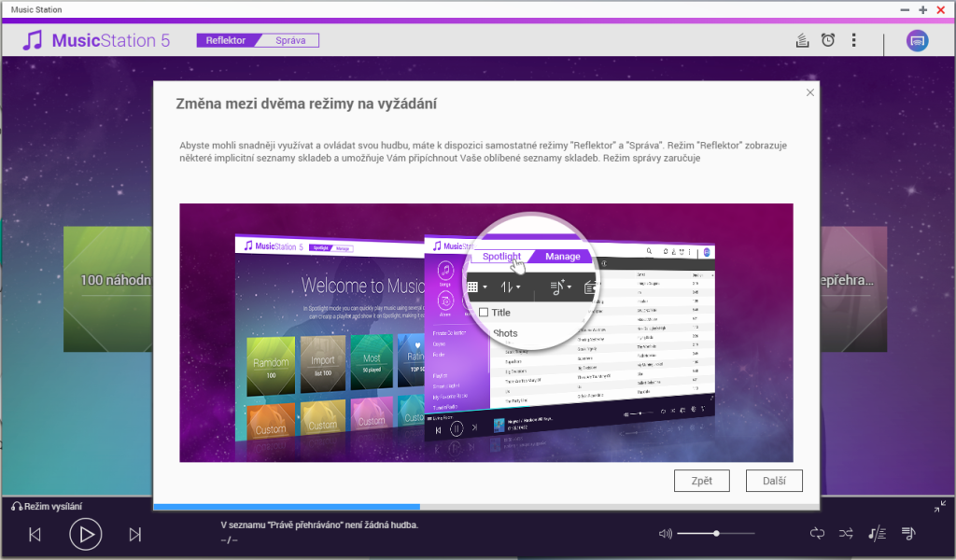Viewport: 956px width, 560px height.
Task: Click the dialog title Změna mezi dvěma režimy
Action: click(306, 104)
